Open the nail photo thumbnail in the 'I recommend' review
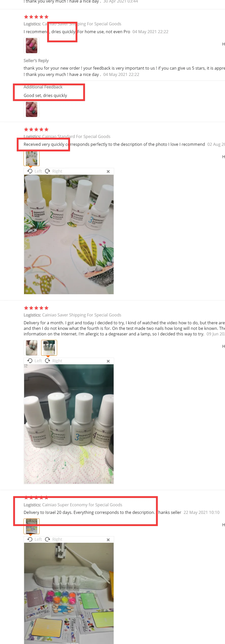 tap(31, 46)
